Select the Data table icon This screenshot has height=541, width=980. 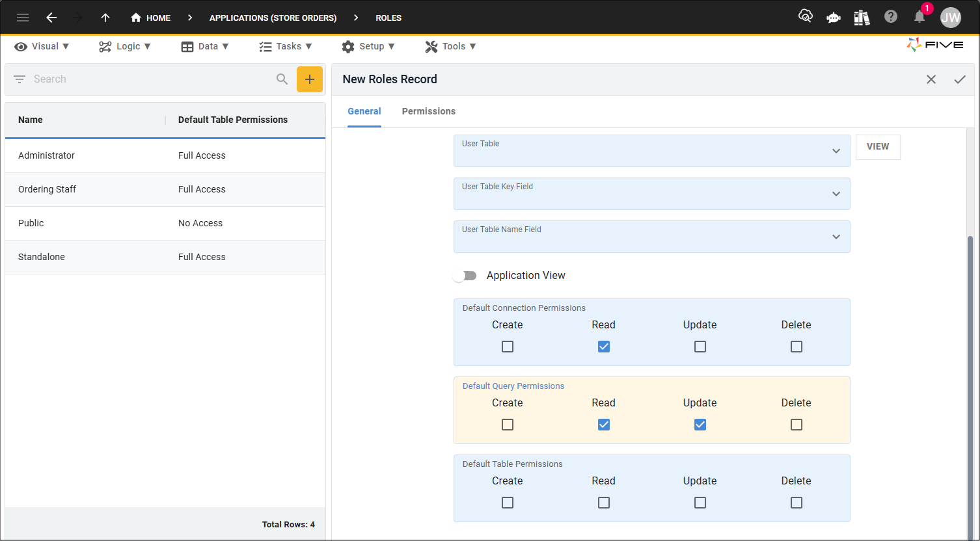[x=184, y=46]
